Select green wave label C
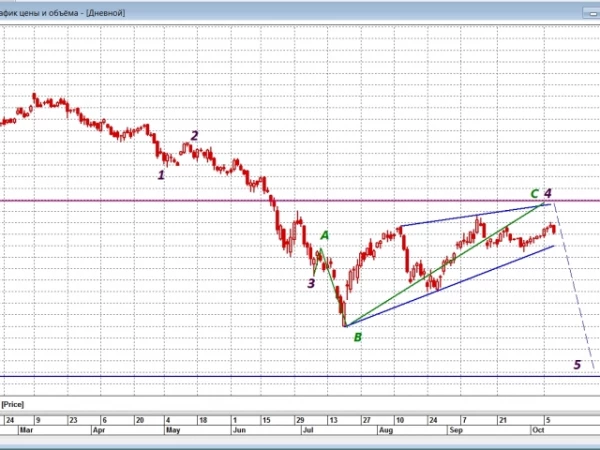The width and height of the screenshot is (600, 450). point(535,194)
